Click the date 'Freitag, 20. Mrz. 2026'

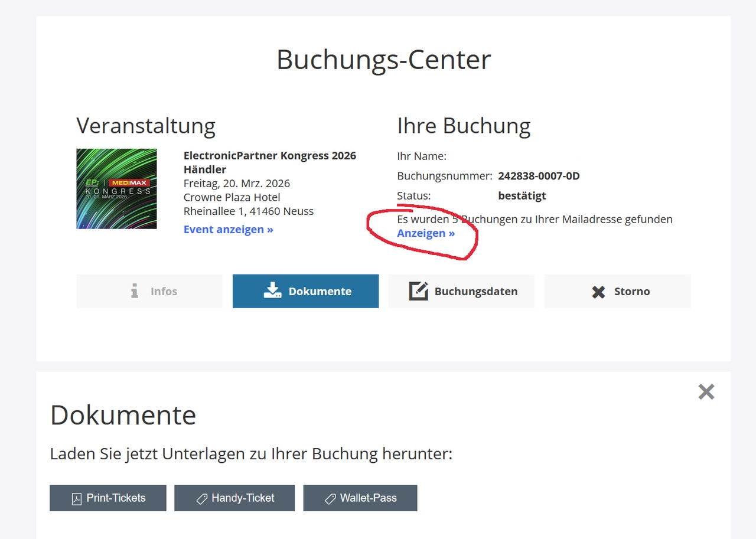pos(237,183)
